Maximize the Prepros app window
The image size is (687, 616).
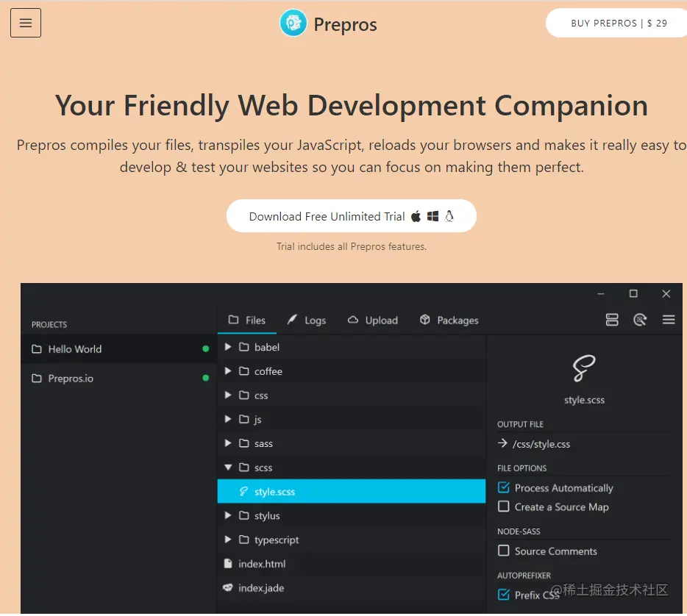point(633,294)
